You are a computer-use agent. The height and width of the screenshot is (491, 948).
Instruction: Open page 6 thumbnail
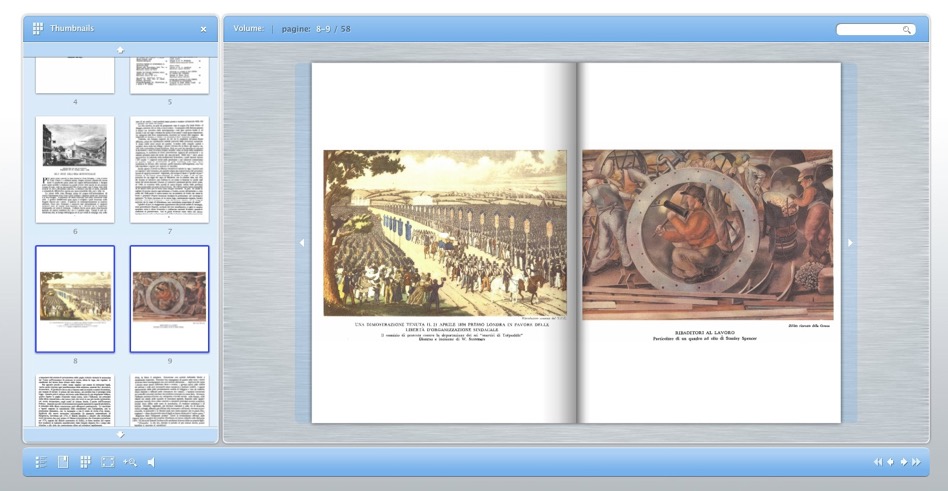[x=75, y=170]
